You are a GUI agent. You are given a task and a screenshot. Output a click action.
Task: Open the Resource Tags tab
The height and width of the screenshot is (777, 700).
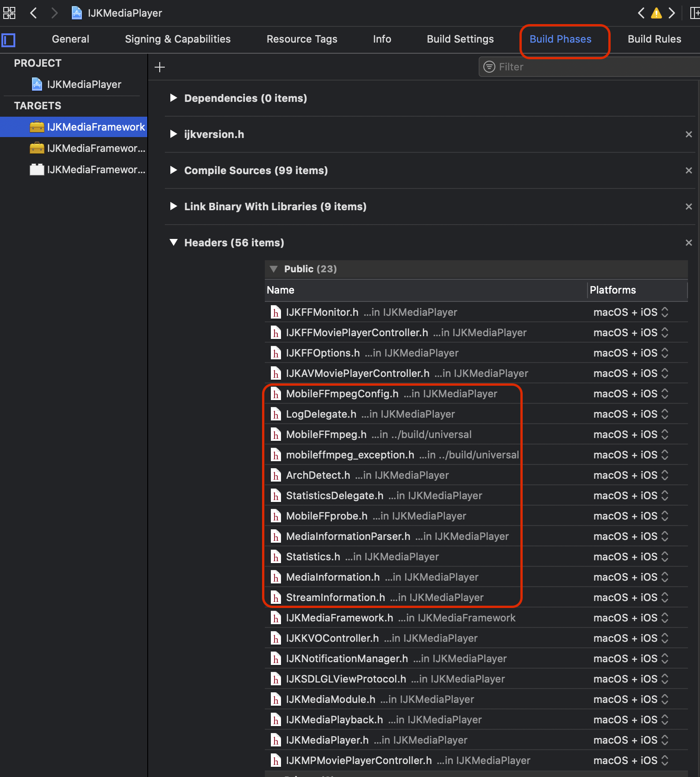pyautogui.click(x=302, y=39)
